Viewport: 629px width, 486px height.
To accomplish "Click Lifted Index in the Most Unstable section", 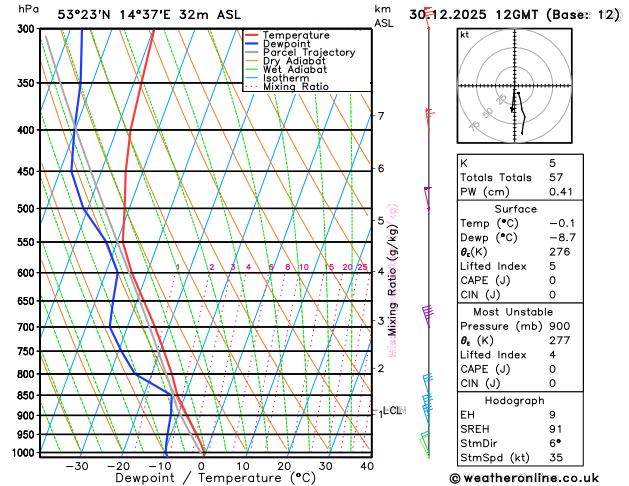I will tap(493, 355).
